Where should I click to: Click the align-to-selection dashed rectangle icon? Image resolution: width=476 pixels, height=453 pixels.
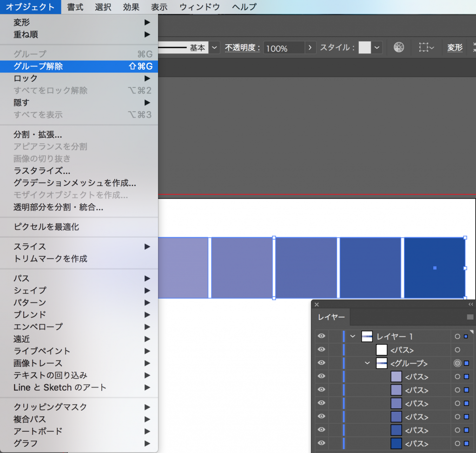pyautogui.click(x=425, y=47)
